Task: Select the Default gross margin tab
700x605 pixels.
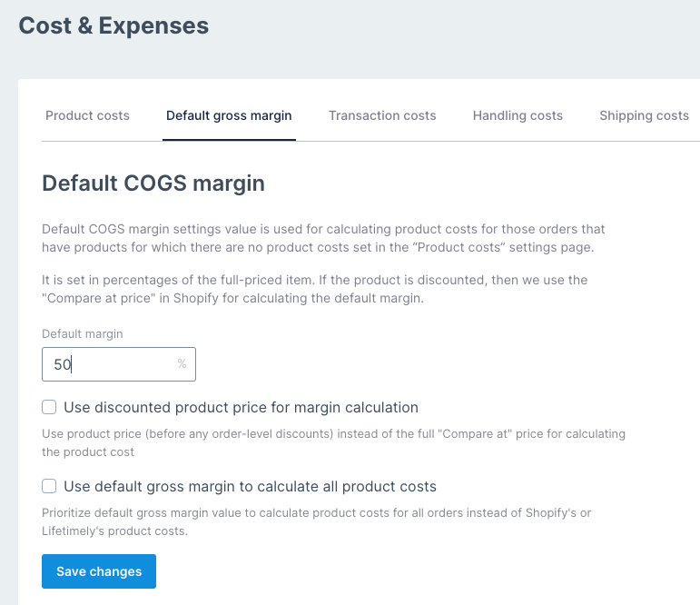Action: pyautogui.click(x=229, y=115)
